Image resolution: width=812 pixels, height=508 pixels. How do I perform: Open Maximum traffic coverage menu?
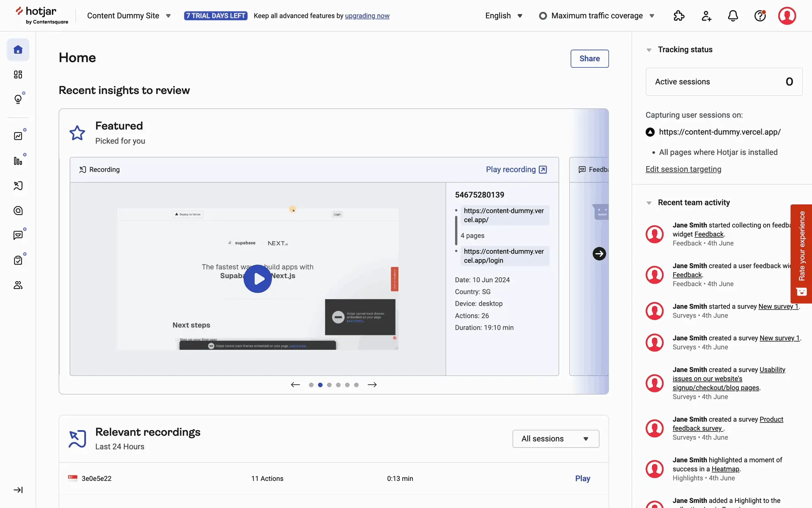pos(597,16)
